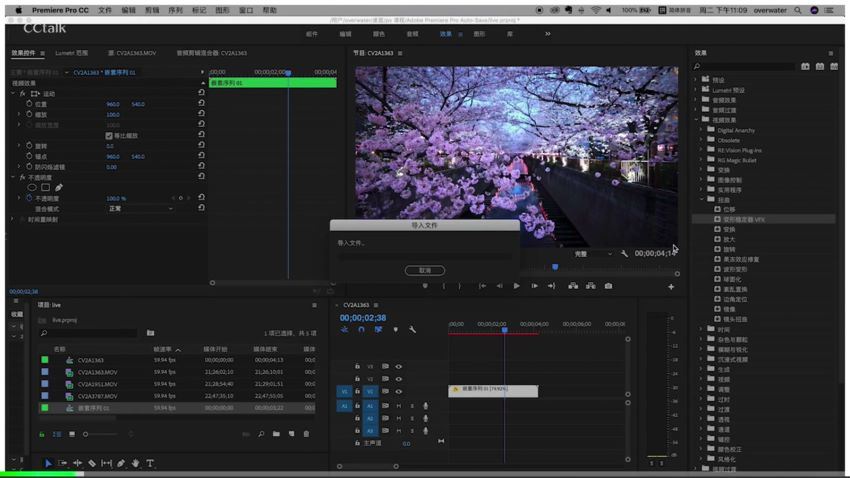The height and width of the screenshot is (478, 850).
Task: Switch to the Lumetri Scopes tab
Action: tap(72, 53)
